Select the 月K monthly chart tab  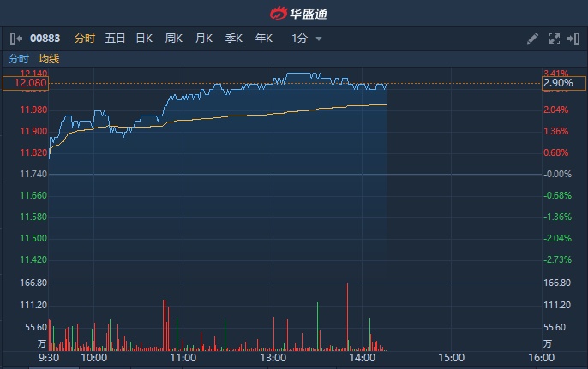204,39
